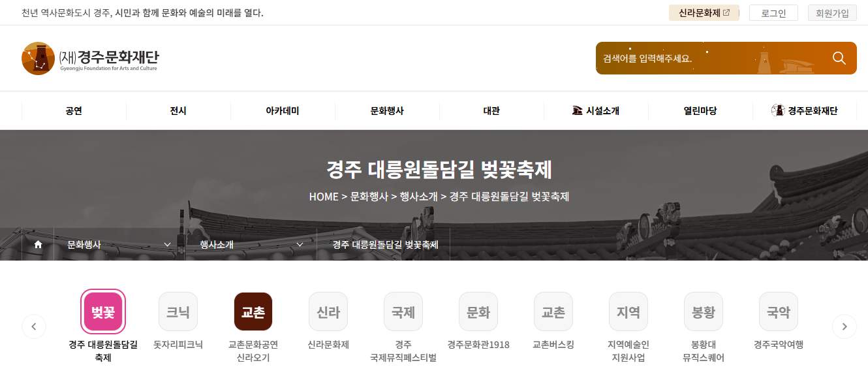Screen dimensions: 868x384
Task: Click the 로그인 button
Action: 773,12
